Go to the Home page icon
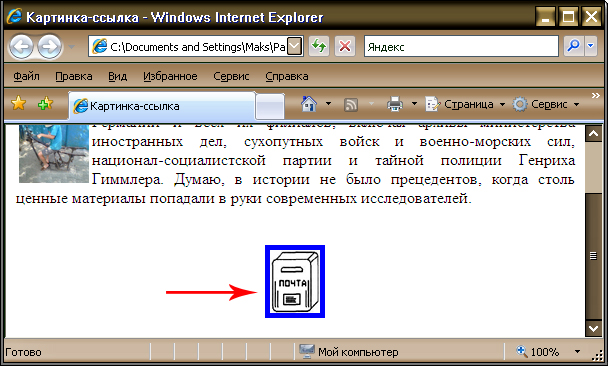The image size is (608, 366). pos(309,104)
